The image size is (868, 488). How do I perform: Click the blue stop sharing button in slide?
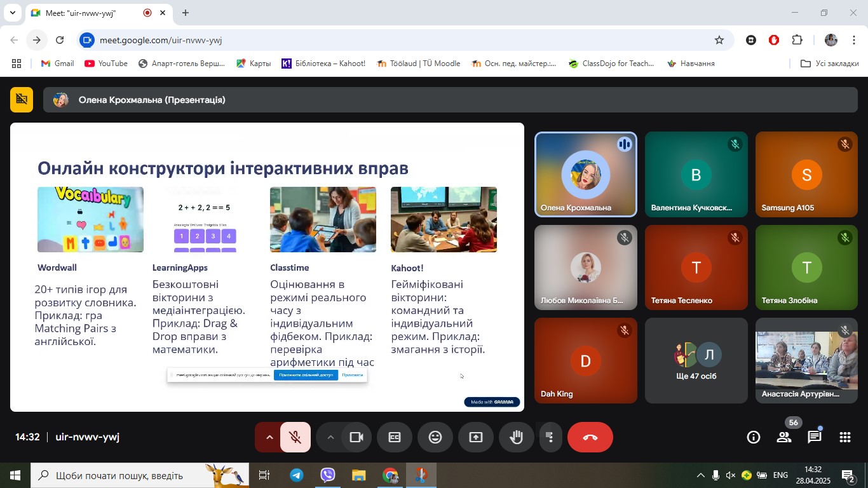click(306, 375)
